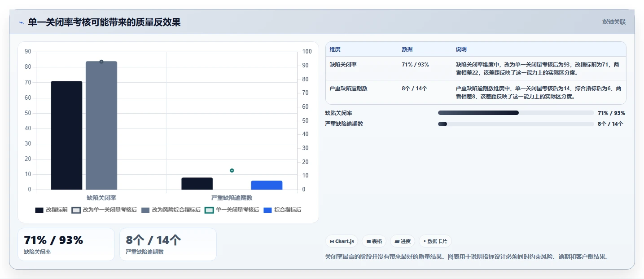Click the 缺陷关闭率 progress bar

tap(516, 113)
